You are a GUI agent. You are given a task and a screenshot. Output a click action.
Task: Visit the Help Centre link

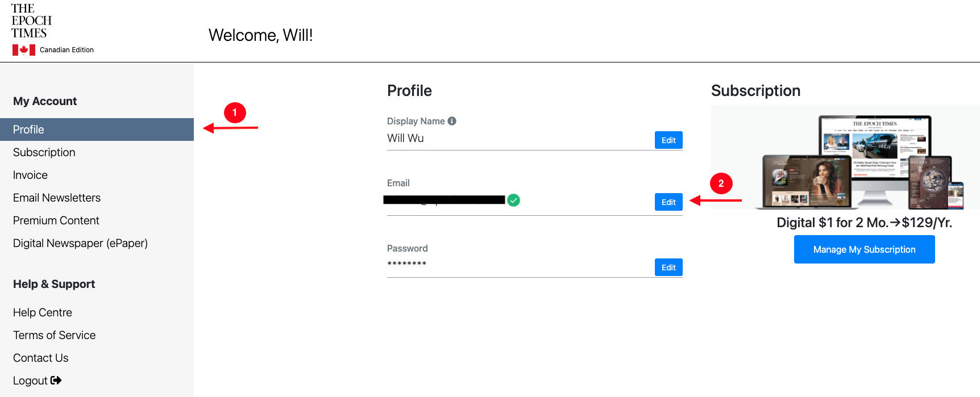click(43, 312)
